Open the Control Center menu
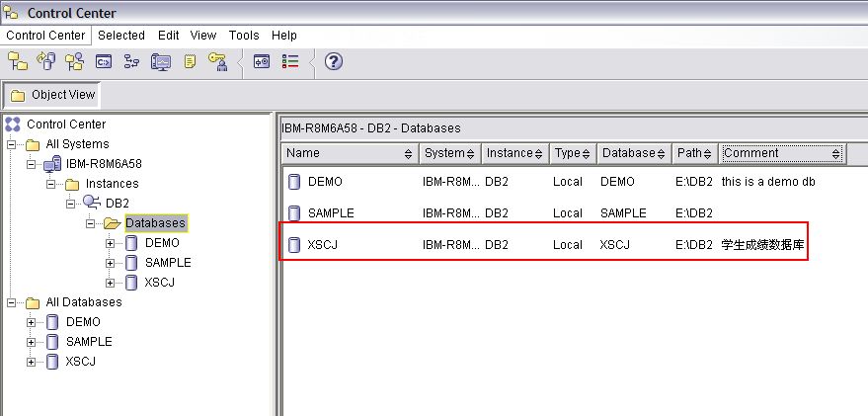 (45, 35)
